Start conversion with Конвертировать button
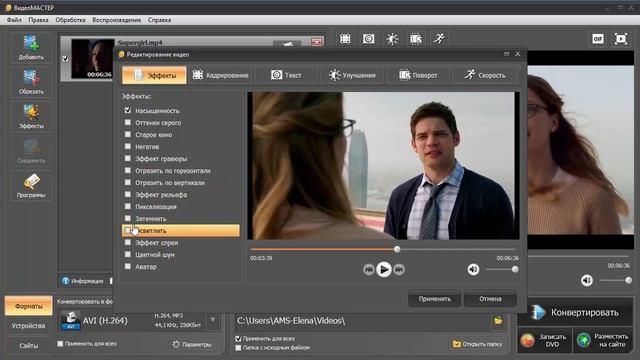Image resolution: width=640 pixels, height=360 pixels. pos(576,313)
